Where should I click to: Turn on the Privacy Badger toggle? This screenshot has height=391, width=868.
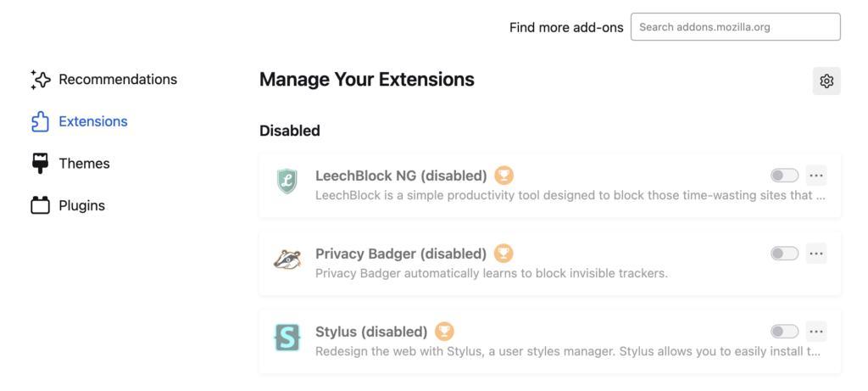[x=784, y=254]
